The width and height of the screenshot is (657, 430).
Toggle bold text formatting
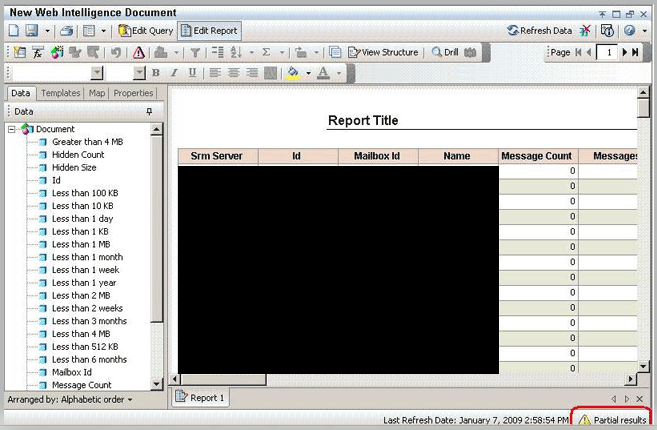pyautogui.click(x=157, y=73)
